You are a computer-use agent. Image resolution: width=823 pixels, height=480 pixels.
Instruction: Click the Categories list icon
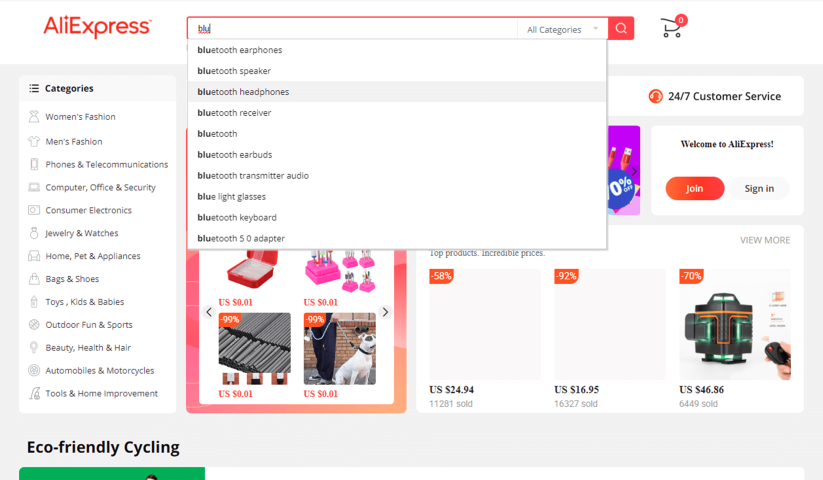click(x=34, y=88)
